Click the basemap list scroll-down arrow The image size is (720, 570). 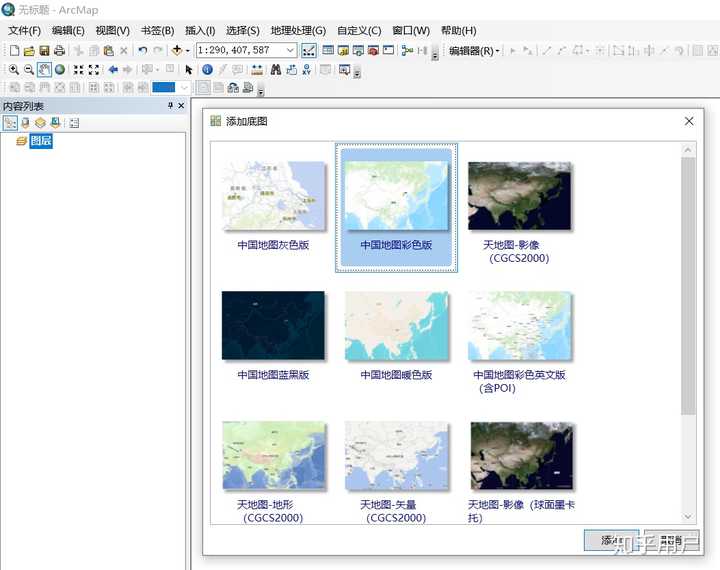tap(688, 517)
